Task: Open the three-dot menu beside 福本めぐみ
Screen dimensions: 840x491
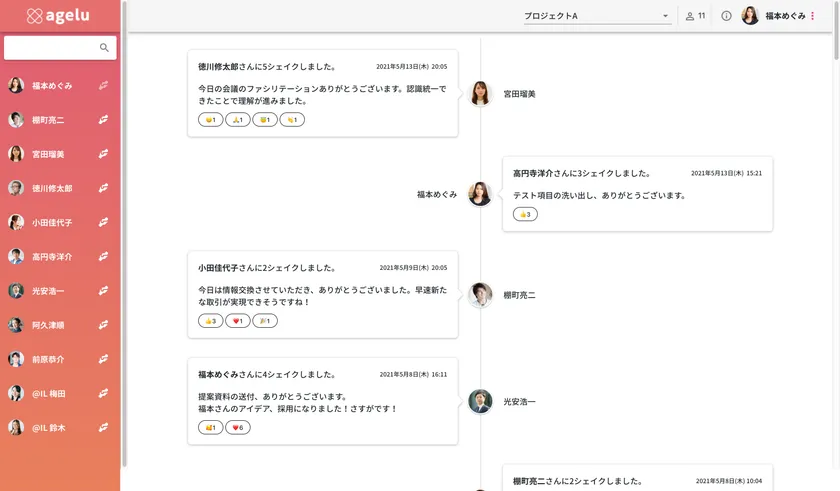Action: pos(813,16)
